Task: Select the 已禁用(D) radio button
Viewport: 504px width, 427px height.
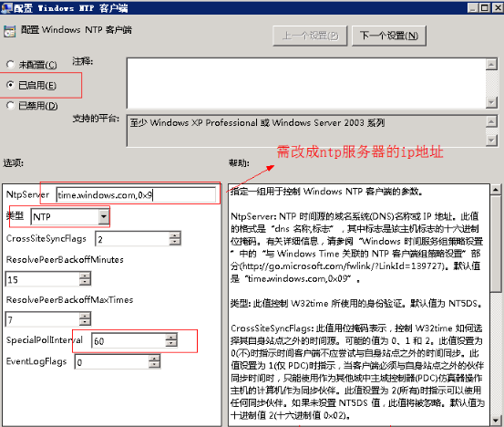Action: [x=11, y=105]
